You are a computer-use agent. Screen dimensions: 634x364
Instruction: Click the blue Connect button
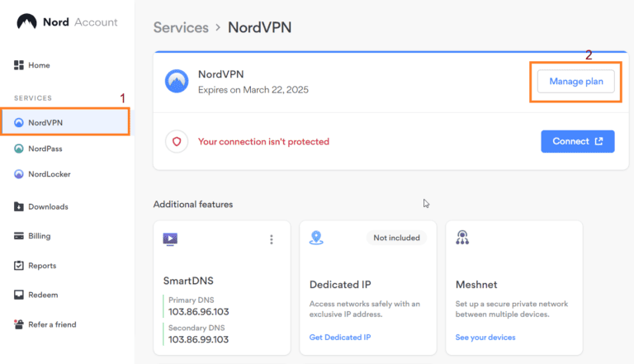[578, 141]
